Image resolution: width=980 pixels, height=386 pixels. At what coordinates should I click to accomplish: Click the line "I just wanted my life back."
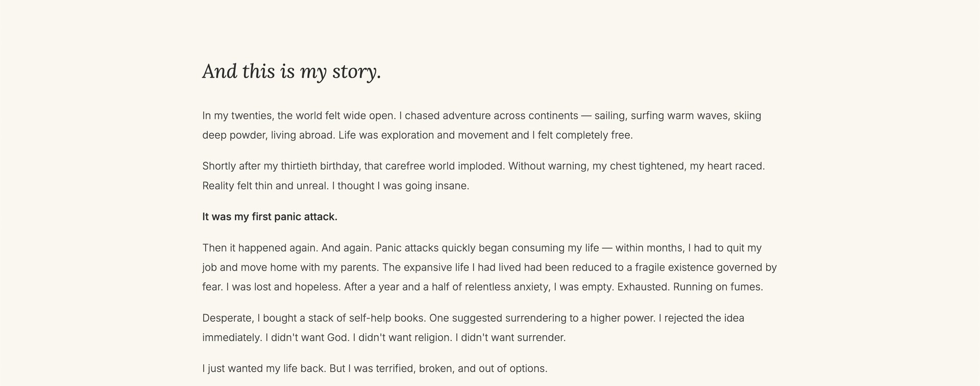pyautogui.click(x=264, y=369)
